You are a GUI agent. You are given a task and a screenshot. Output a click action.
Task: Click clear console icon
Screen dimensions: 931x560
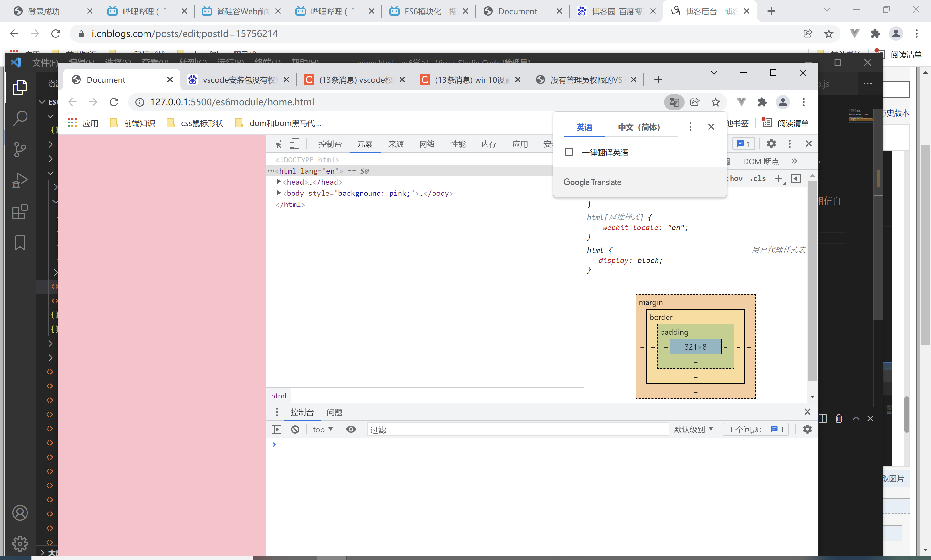pos(295,429)
